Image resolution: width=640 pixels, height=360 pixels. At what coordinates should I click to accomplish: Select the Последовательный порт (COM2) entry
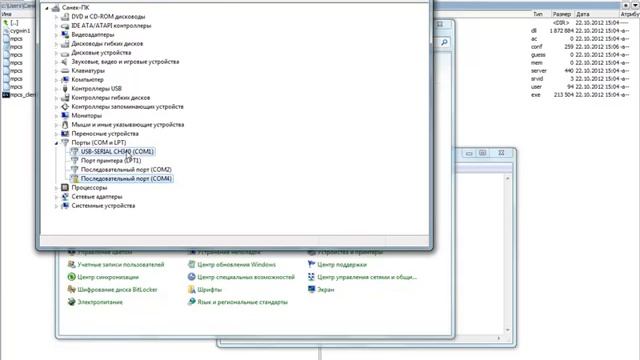click(x=126, y=169)
